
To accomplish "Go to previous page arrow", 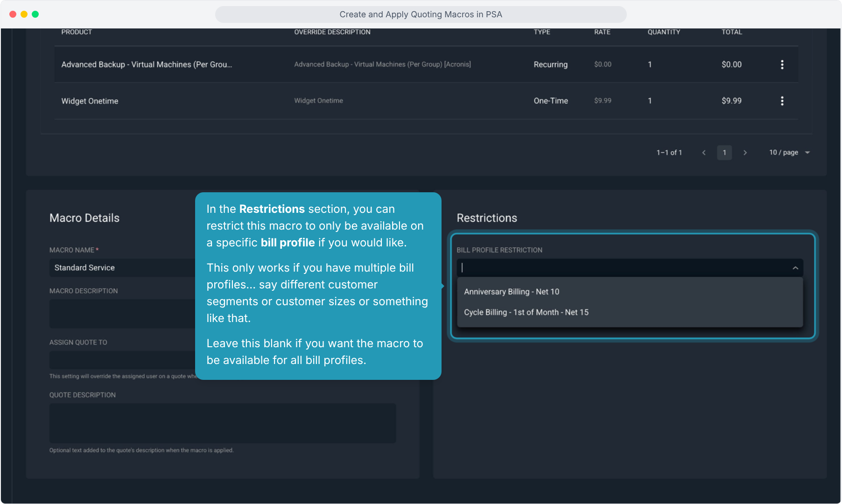I will tap(704, 153).
